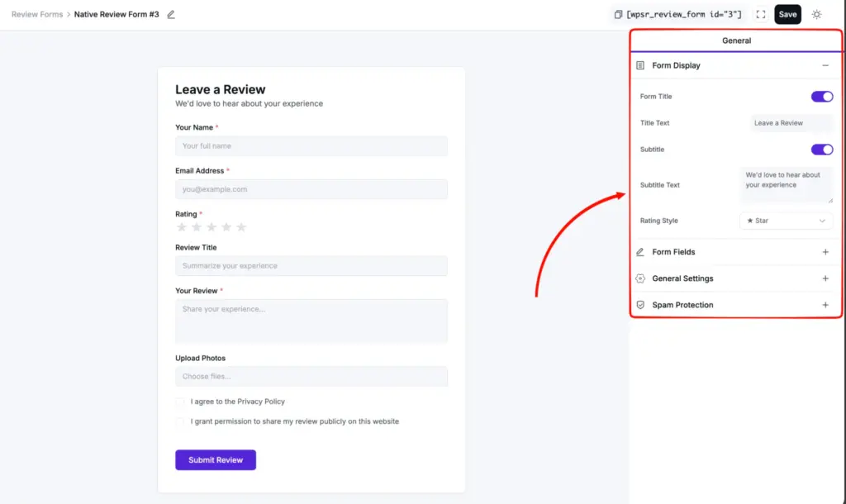Collapse the Form Display section

click(825, 64)
